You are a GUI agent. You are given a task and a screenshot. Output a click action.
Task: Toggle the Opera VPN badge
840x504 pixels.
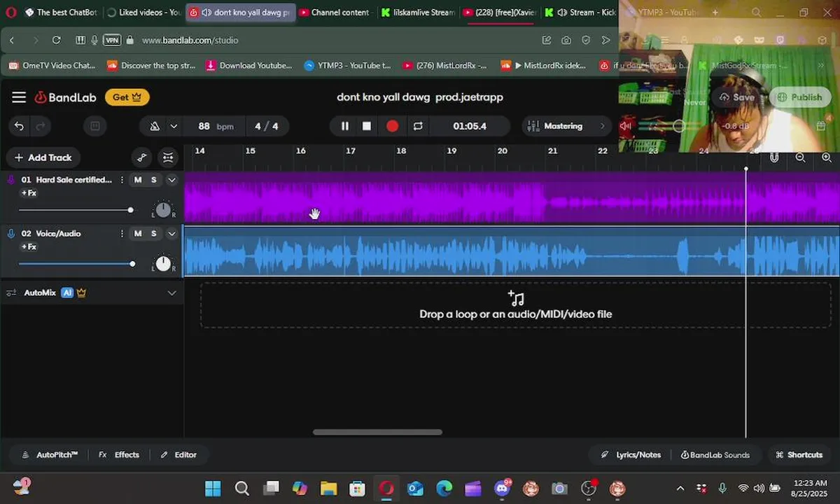point(112,41)
